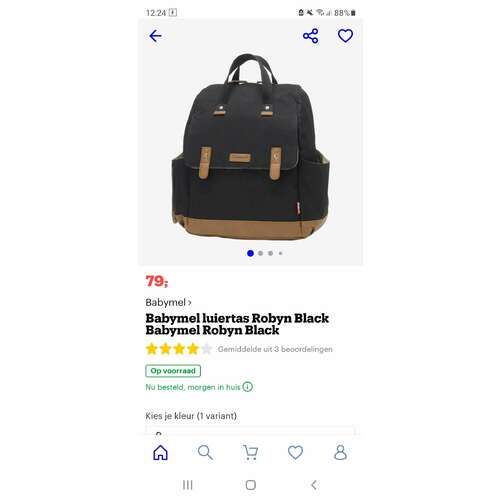The image size is (500, 500).
Task: Click the star rating row
Action: pos(179,349)
